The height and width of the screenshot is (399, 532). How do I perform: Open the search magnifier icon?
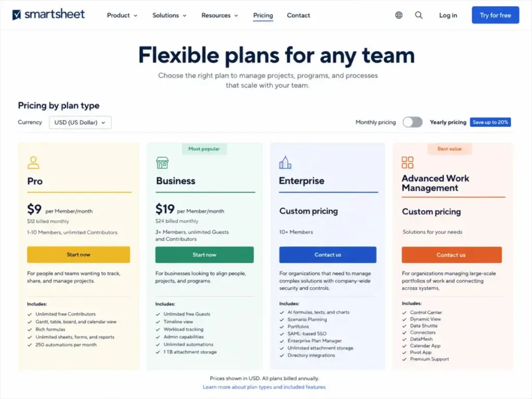(419, 15)
